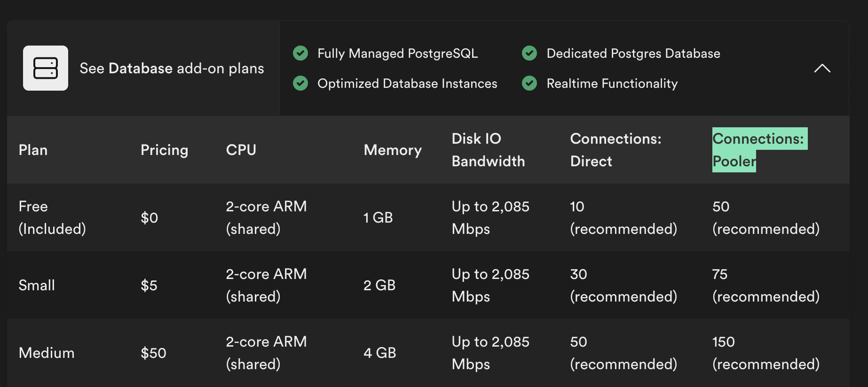This screenshot has height=387, width=868.
Task: Click the database server icon
Action: coord(46,68)
